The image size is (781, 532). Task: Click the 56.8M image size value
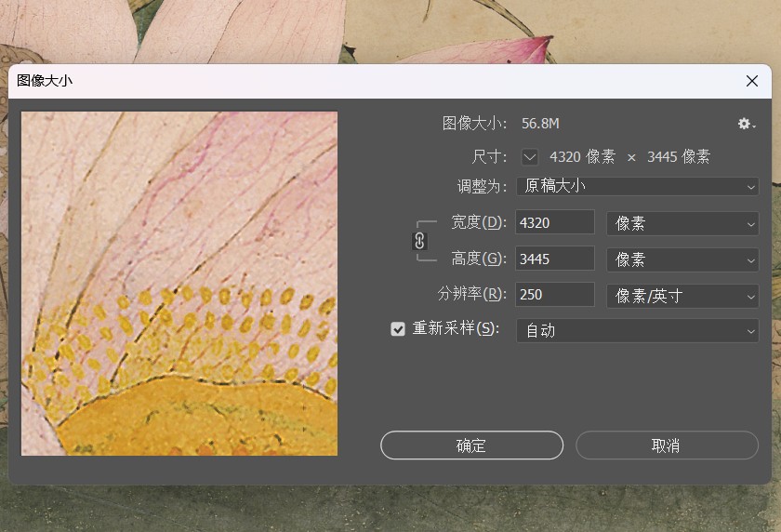coord(540,124)
